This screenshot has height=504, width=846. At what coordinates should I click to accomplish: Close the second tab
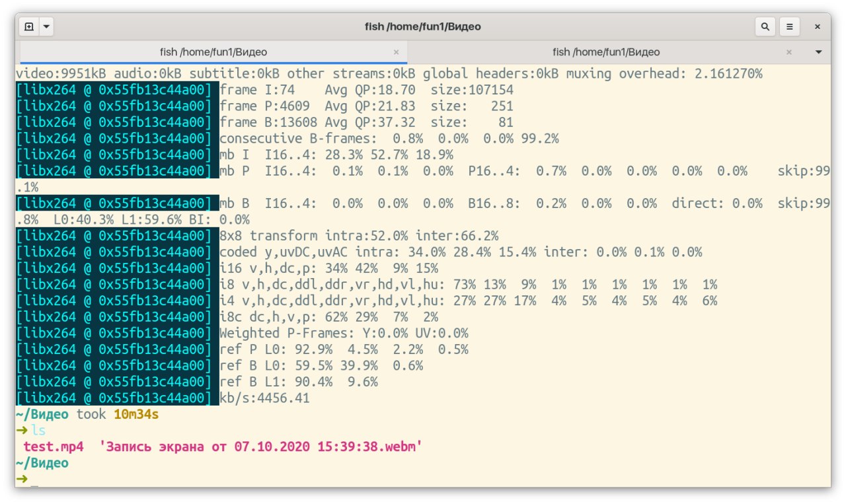(789, 52)
